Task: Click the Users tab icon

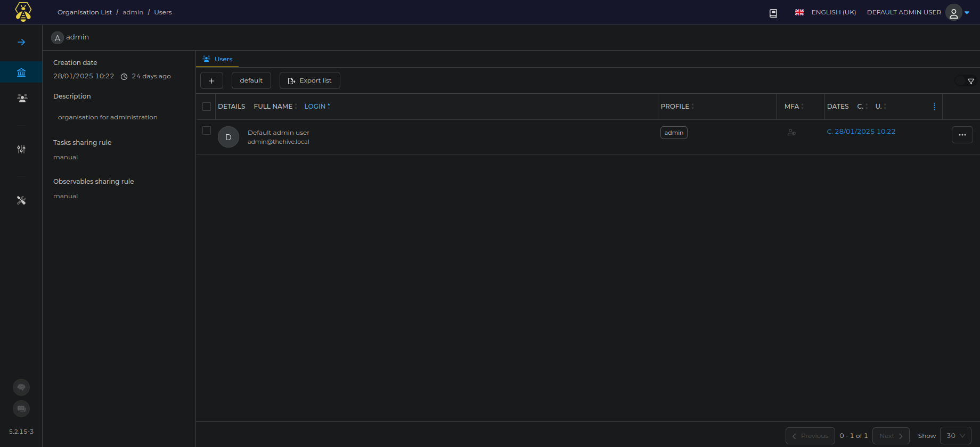Action: click(206, 59)
